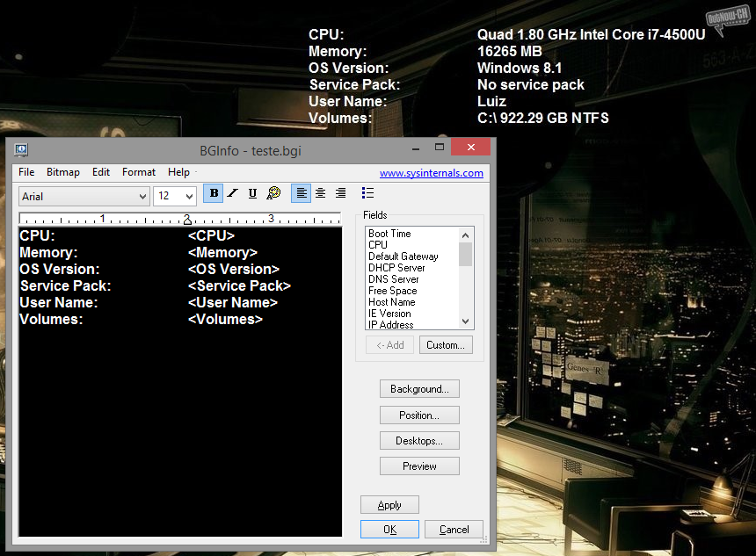Toggle italic formatting button

pyautogui.click(x=233, y=193)
